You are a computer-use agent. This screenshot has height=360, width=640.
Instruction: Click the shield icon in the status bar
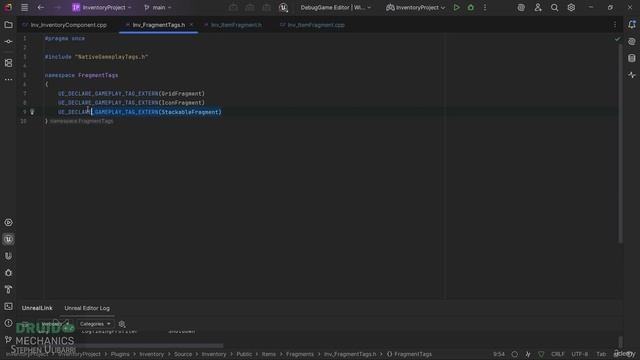tap(541, 354)
